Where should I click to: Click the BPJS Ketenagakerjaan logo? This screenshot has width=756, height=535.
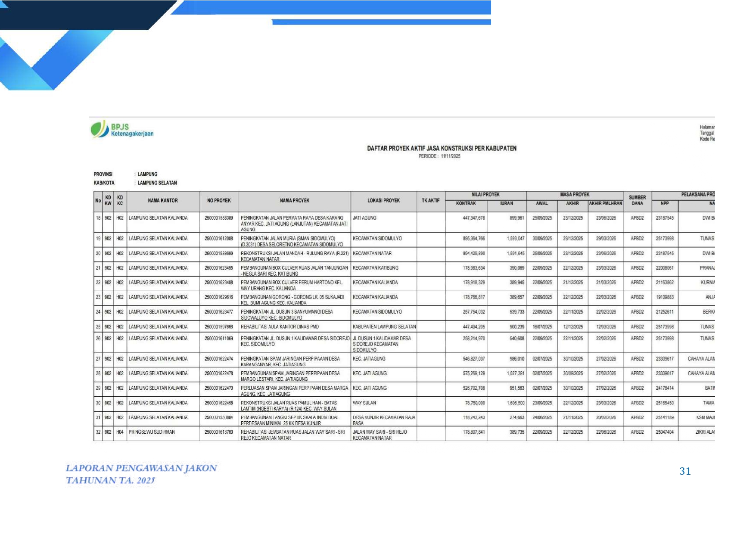tap(122, 130)
